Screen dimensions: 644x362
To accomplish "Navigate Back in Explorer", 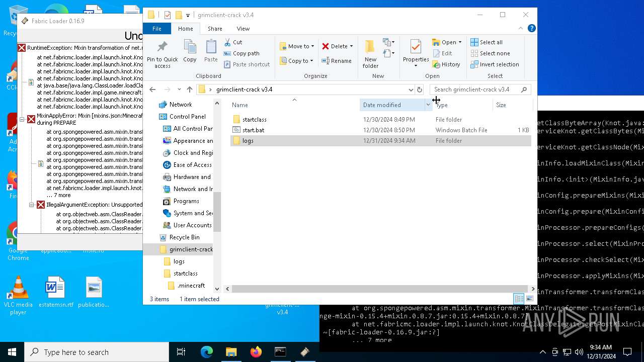I will coord(152,89).
